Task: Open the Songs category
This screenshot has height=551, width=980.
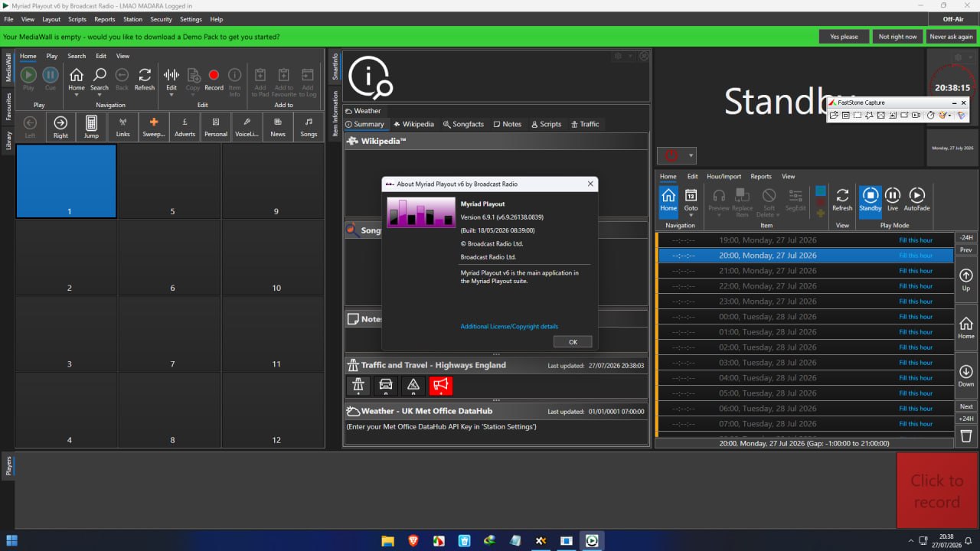Action: point(309,126)
